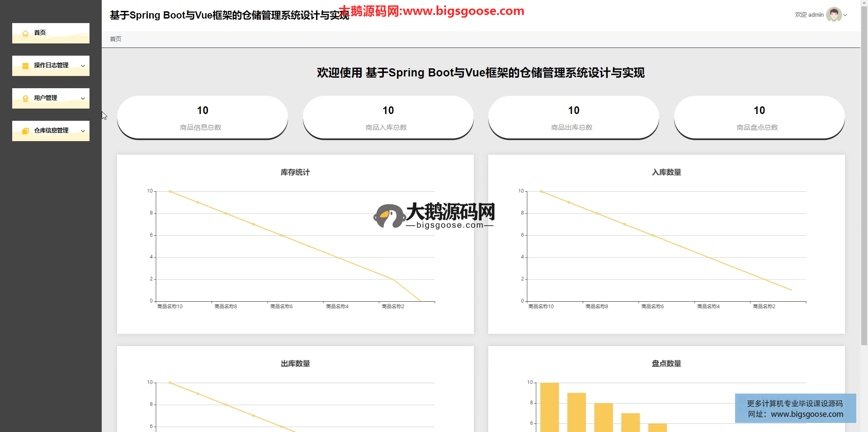Click the vertical page scrollbar
Image resolution: width=868 pixels, height=432 pixels.
point(864,181)
